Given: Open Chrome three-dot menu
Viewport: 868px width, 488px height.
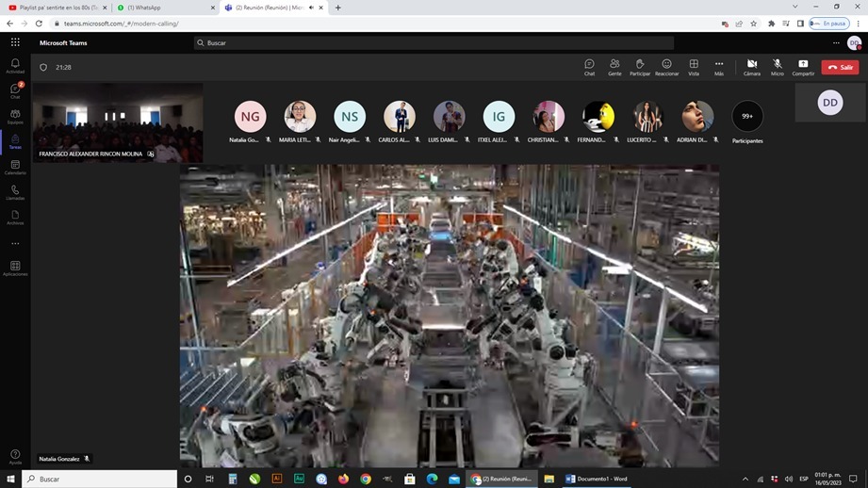Looking at the screenshot, I should 858,24.
